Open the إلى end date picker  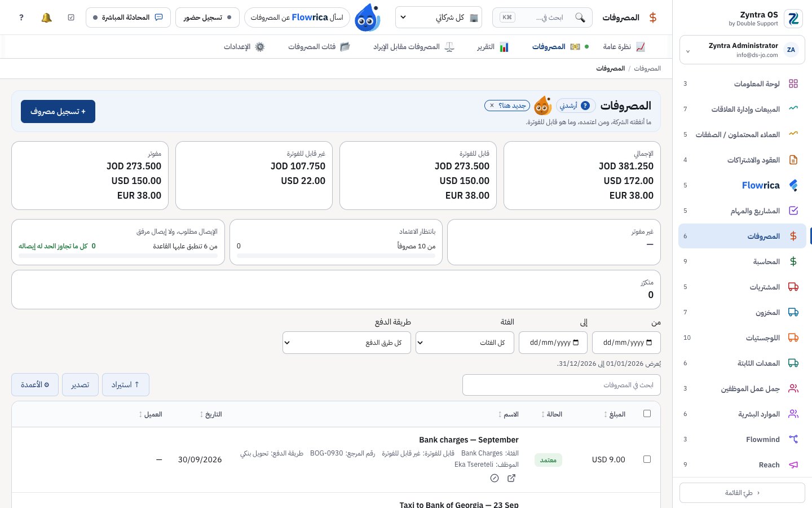pyautogui.click(x=553, y=343)
